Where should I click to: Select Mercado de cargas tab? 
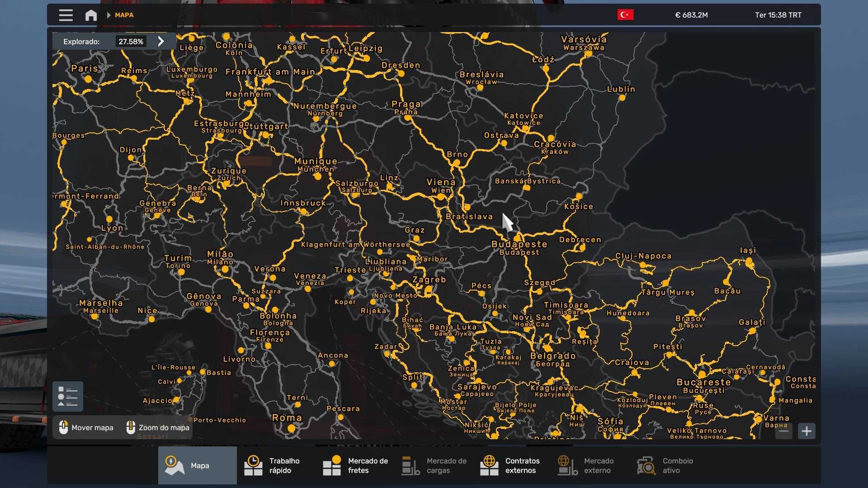point(434,465)
